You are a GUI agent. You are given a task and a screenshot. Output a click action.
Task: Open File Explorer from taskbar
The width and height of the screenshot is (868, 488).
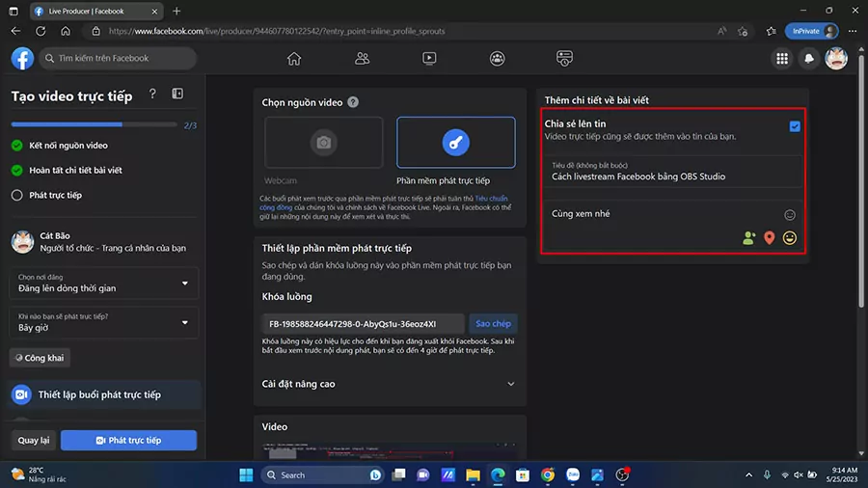tap(473, 474)
